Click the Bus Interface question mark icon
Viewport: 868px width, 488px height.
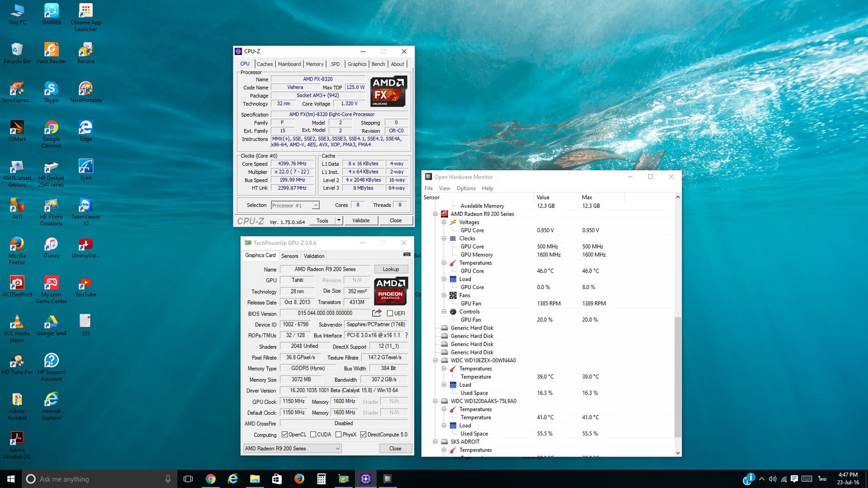pos(407,335)
